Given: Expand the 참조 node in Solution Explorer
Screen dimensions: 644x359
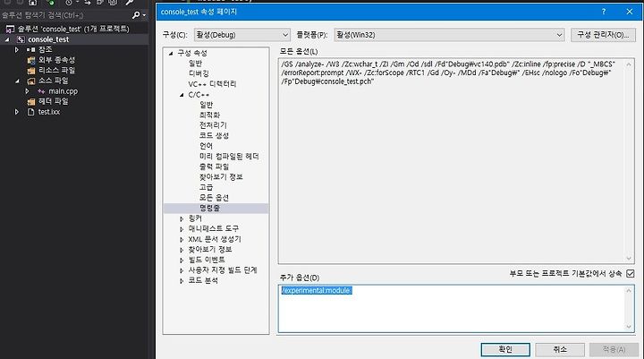Looking at the screenshot, I should click(17, 50).
